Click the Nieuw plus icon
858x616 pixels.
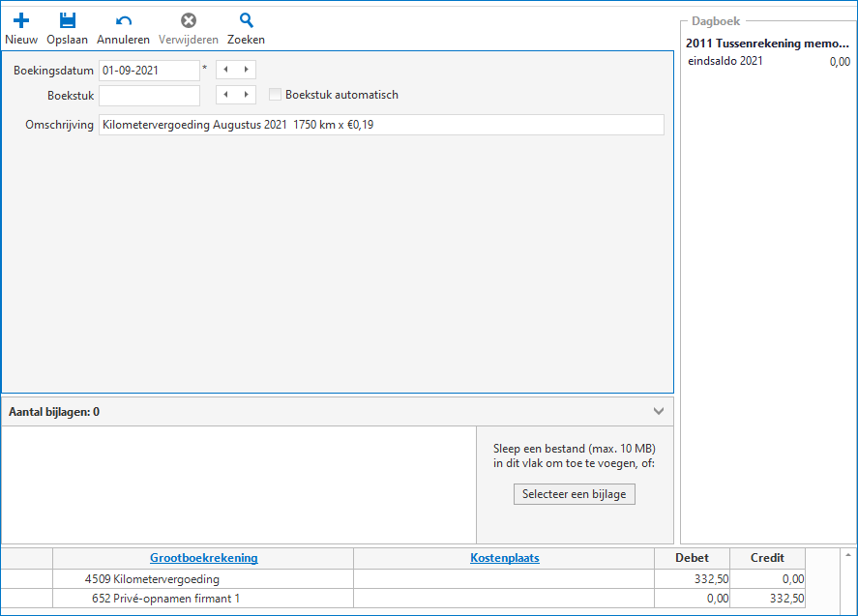point(21,21)
